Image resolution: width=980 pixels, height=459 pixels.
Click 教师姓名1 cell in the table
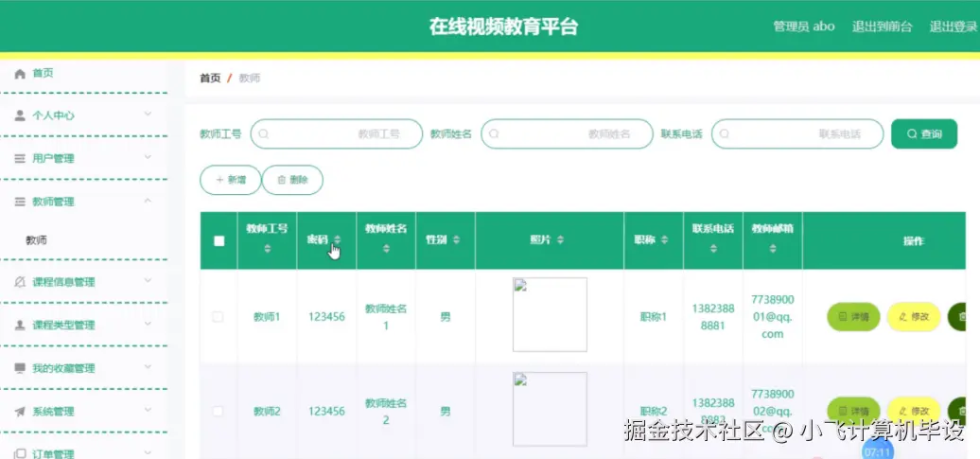click(x=386, y=317)
